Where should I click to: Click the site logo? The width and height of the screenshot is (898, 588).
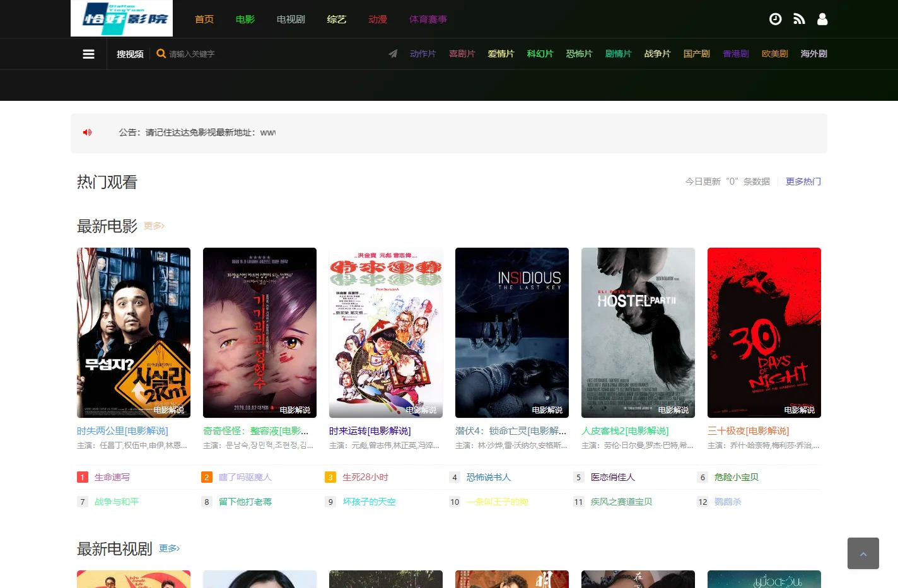122,18
